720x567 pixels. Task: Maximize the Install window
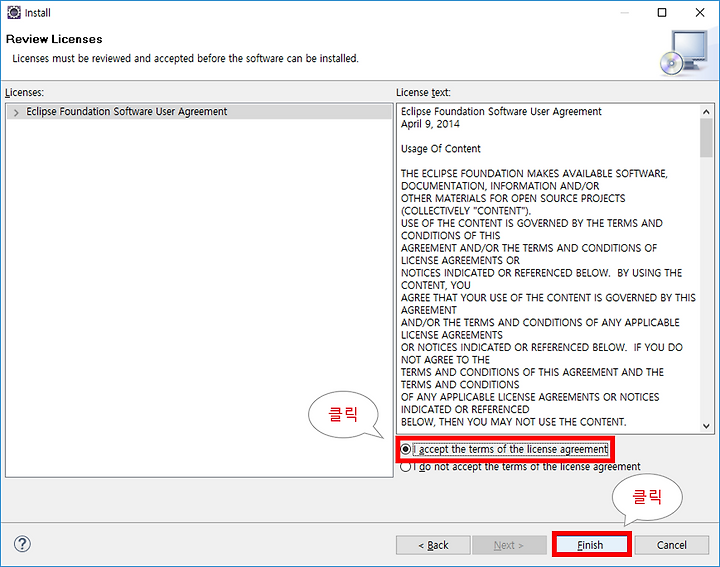pos(662,12)
